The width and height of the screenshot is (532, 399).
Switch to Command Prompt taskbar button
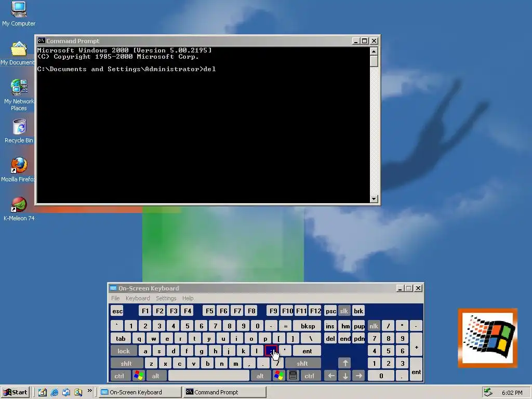coord(224,392)
